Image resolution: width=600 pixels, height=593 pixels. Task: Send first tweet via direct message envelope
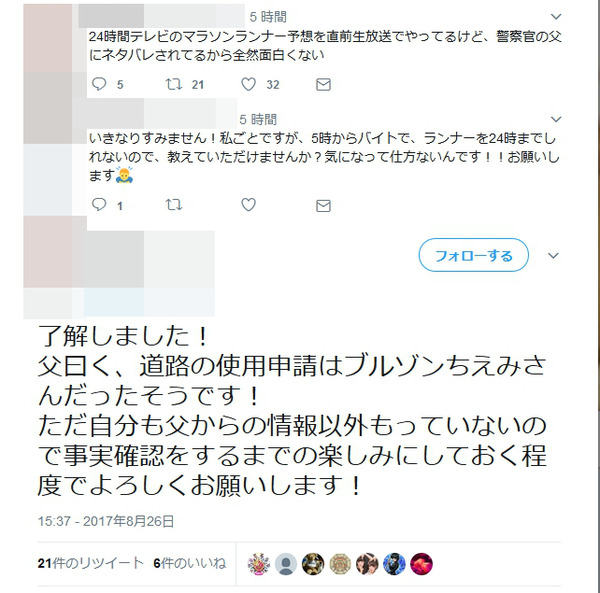click(323, 84)
